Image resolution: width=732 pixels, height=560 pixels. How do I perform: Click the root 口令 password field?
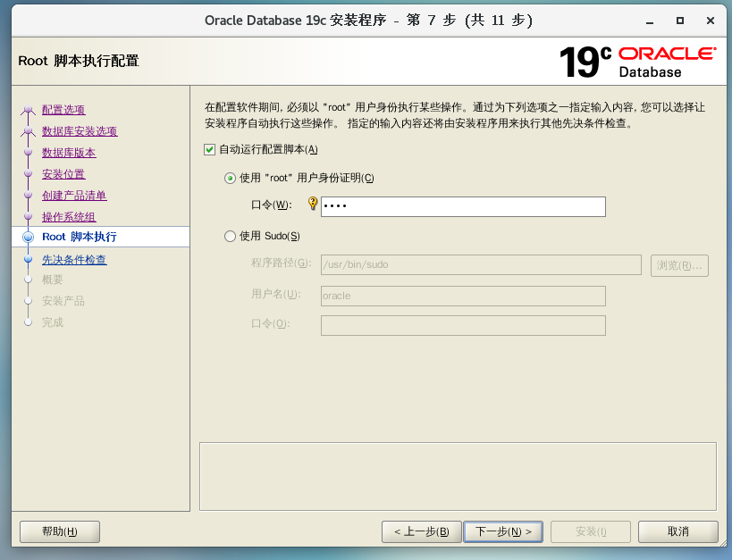click(463, 205)
